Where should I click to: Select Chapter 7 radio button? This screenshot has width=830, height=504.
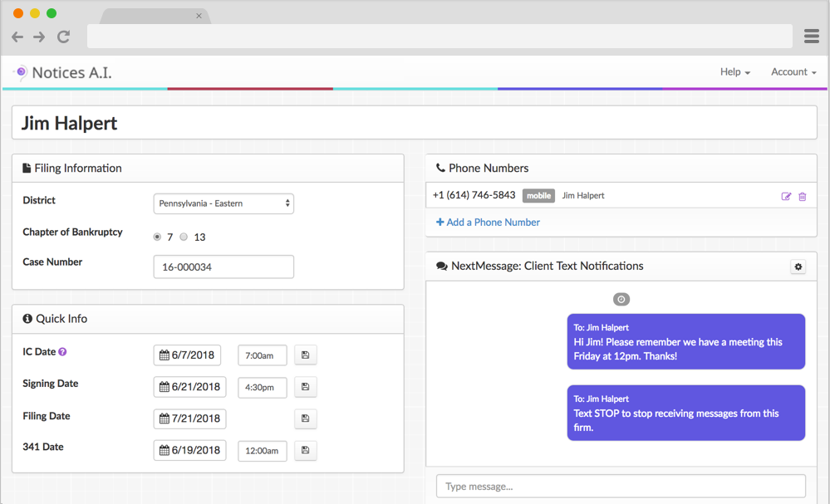click(x=157, y=237)
